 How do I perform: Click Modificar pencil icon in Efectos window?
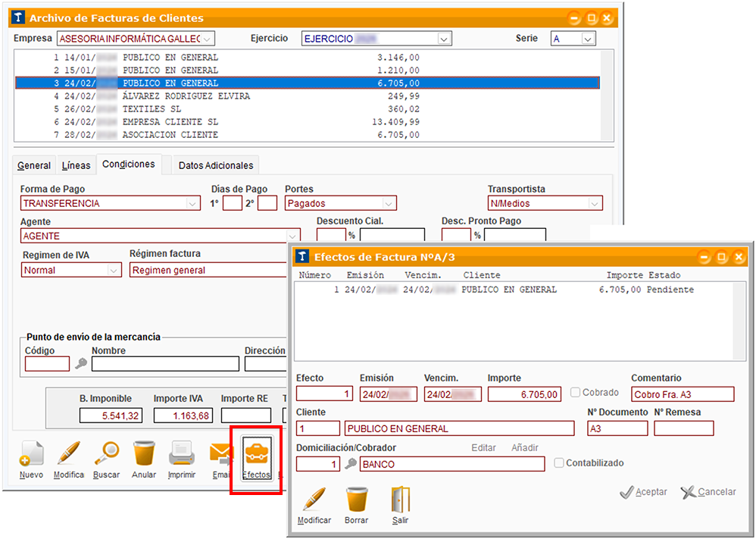click(x=314, y=500)
